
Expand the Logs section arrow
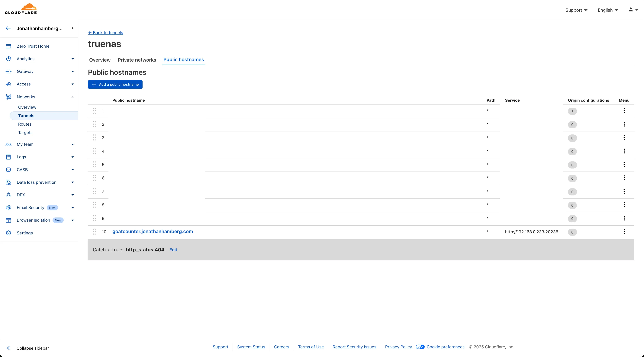(73, 157)
